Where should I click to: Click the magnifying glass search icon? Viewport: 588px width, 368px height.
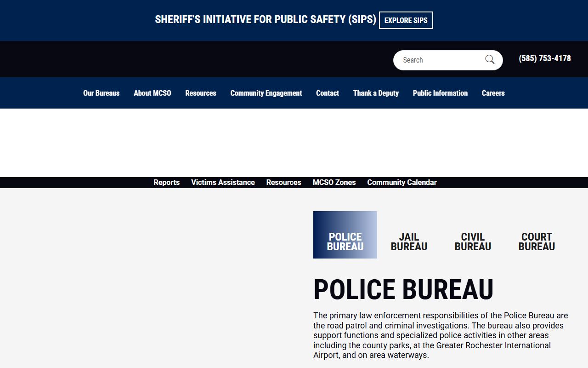[x=490, y=60]
